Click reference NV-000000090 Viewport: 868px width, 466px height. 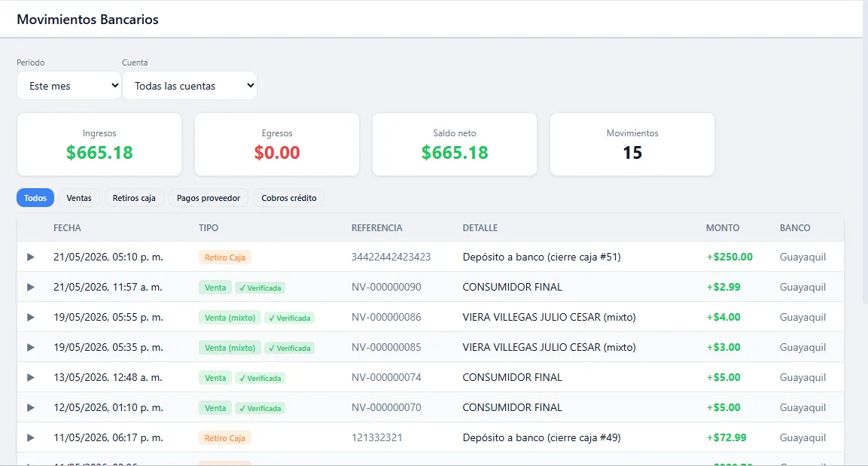tap(386, 288)
